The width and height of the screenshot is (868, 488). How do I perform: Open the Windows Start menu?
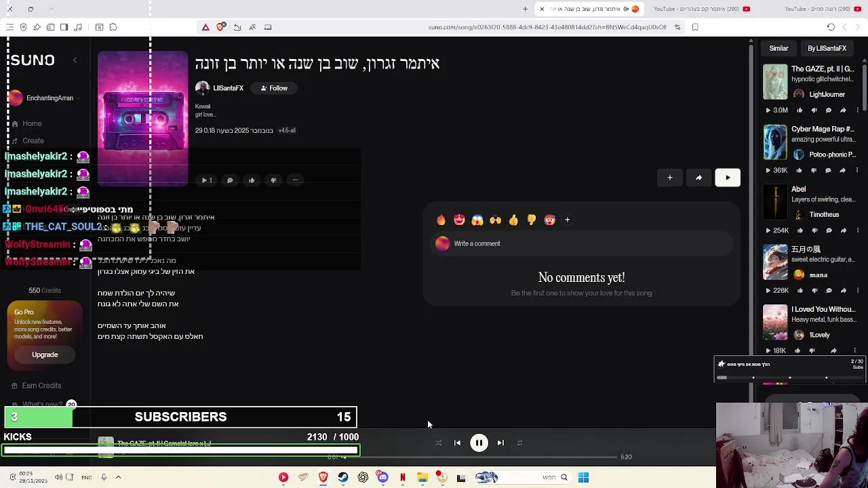point(583,478)
